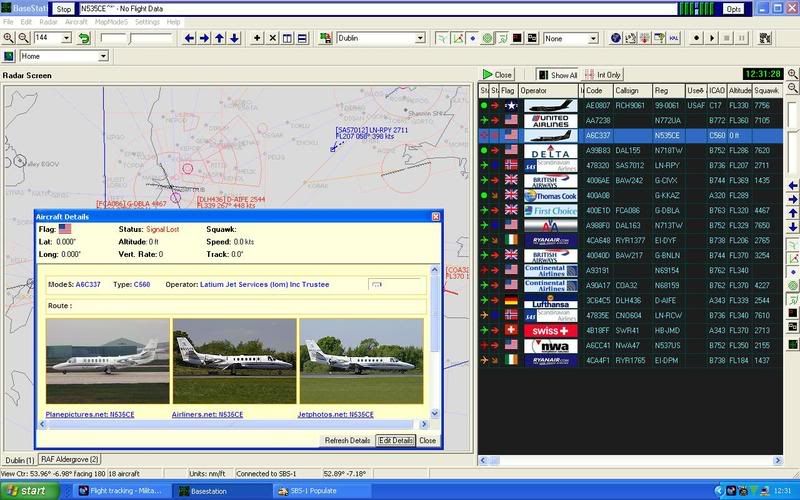Click the green undo arrow icon
The width and height of the screenshot is (800, 500).
pyautogui.click(x=84, y=38)
